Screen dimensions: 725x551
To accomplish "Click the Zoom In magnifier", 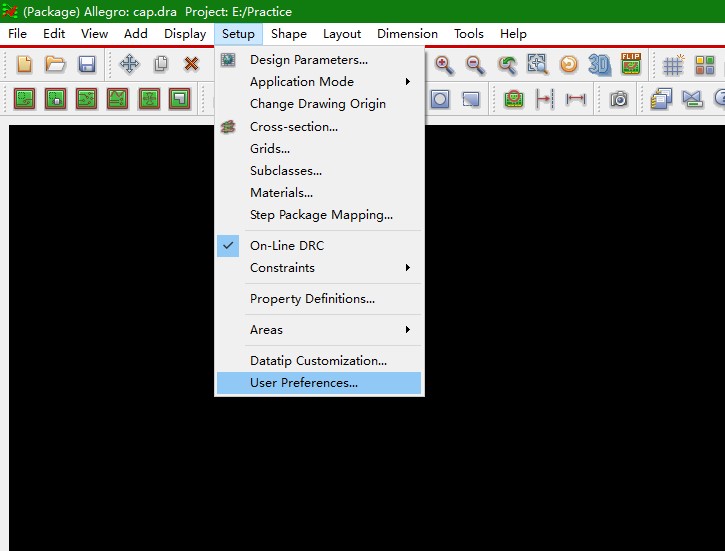I will click(x=444, y=65).
